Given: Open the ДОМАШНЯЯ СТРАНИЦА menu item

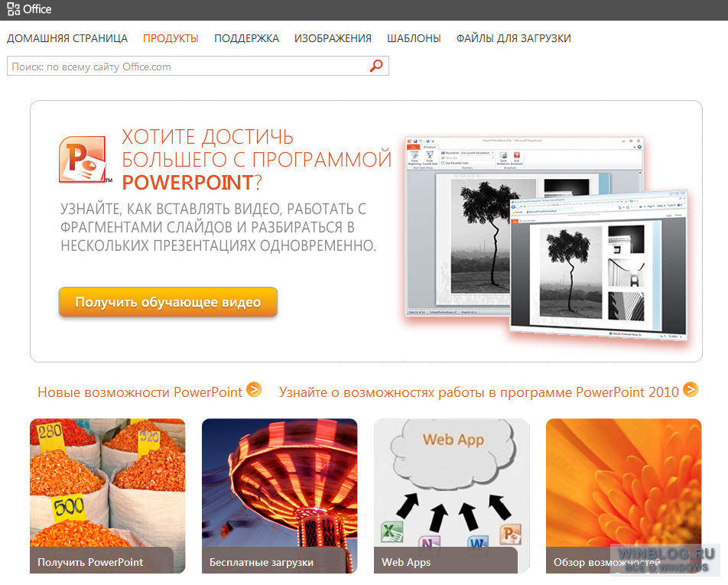Looking at the screenshot, I should pyautogui.click(x=67, y=38).
